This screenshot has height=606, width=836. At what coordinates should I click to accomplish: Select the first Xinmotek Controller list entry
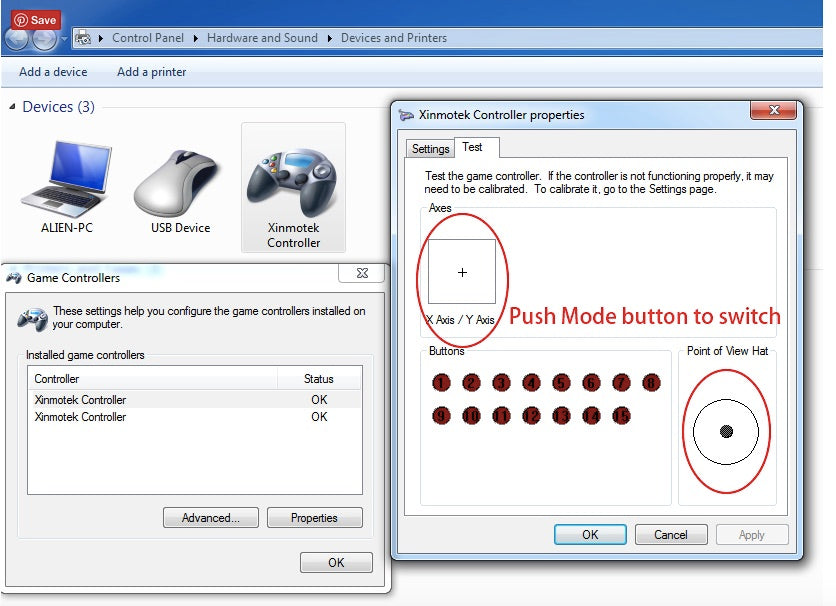[80, 400]
